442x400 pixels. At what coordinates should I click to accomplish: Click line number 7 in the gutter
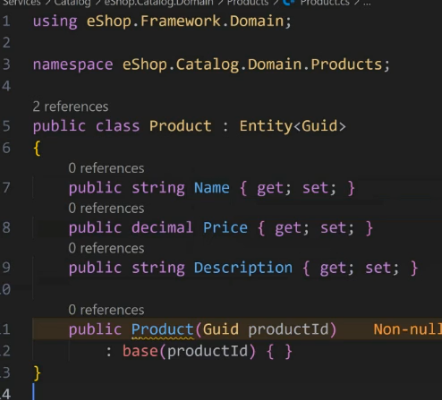coord(6,188)
